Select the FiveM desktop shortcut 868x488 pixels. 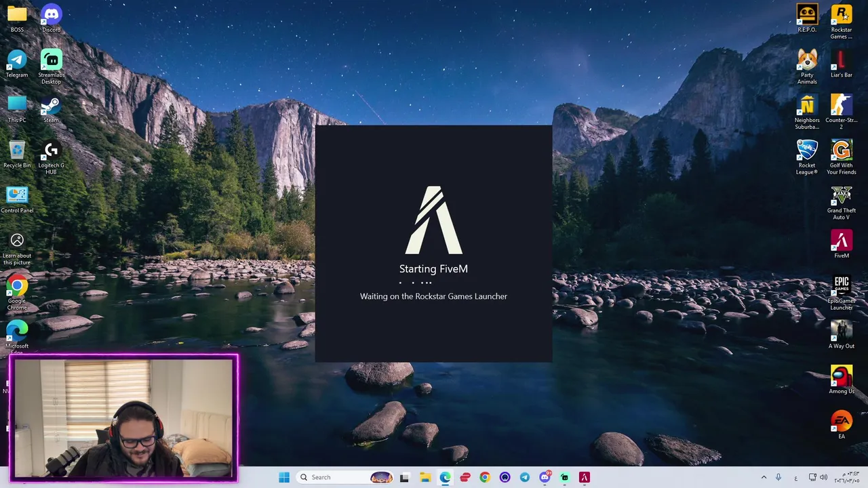(x=842, y=244)
